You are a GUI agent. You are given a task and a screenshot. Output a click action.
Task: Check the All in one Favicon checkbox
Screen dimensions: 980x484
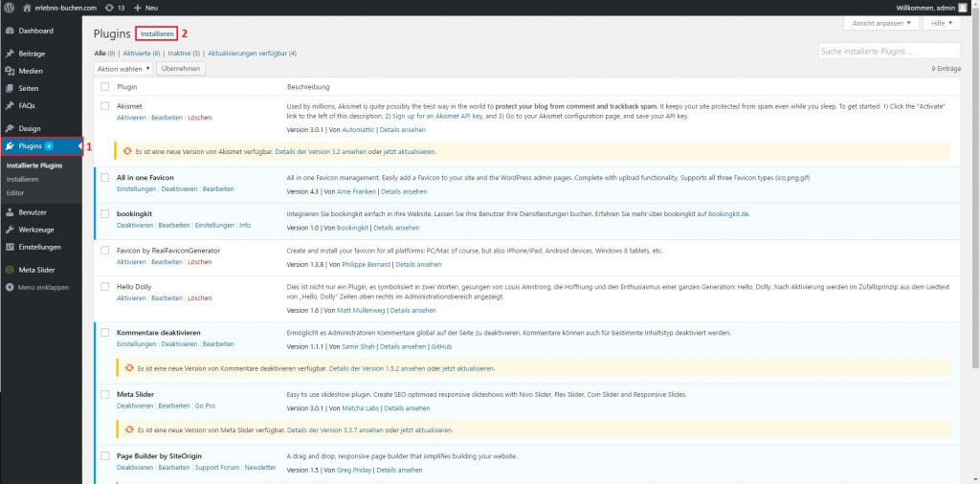click(x=105, y=177)
